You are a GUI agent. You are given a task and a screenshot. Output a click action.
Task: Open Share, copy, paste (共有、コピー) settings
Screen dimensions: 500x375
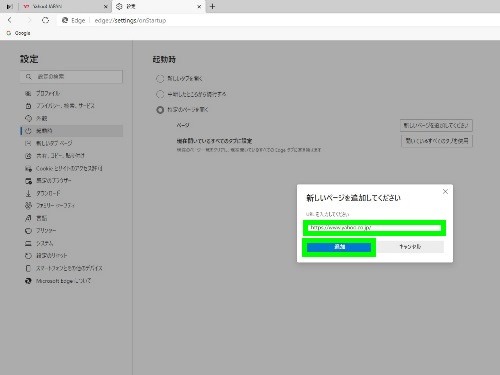pyautogui.click(x=55, y=156)
